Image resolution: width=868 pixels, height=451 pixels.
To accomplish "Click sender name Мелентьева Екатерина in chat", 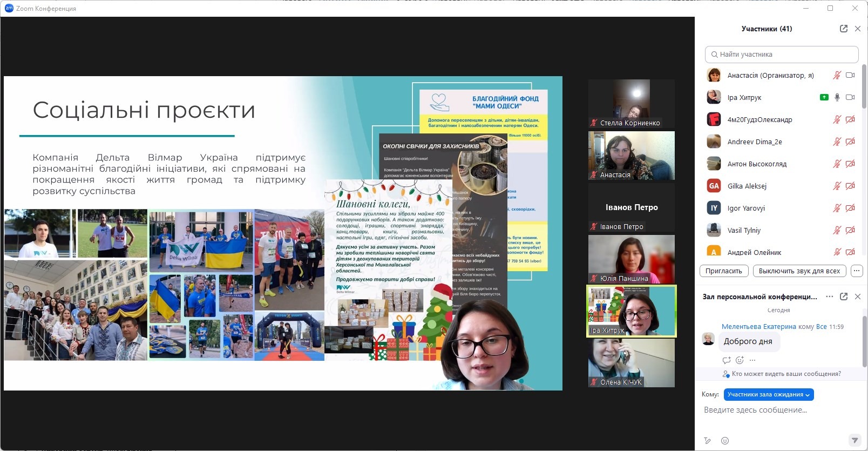I will 758,327.
